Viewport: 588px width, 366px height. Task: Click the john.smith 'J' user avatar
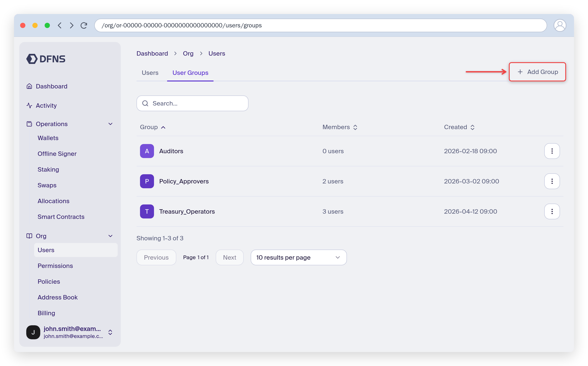tap(33, 332)
